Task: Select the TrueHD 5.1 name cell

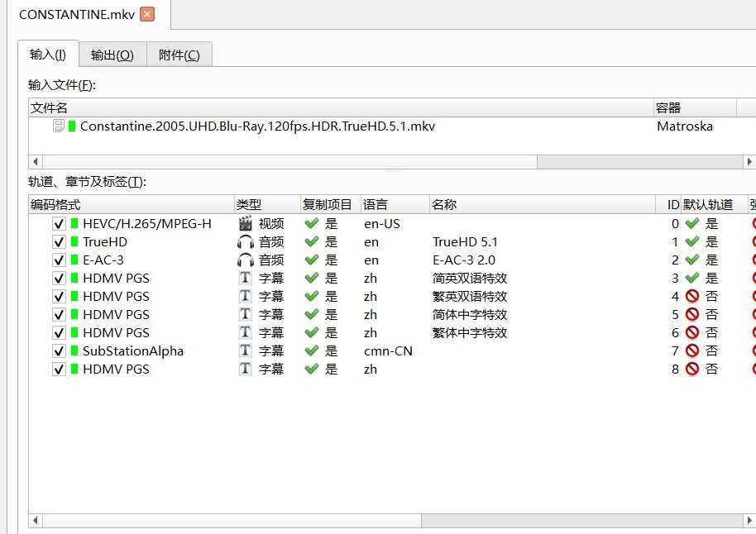Action: click(x=465, y=242)
